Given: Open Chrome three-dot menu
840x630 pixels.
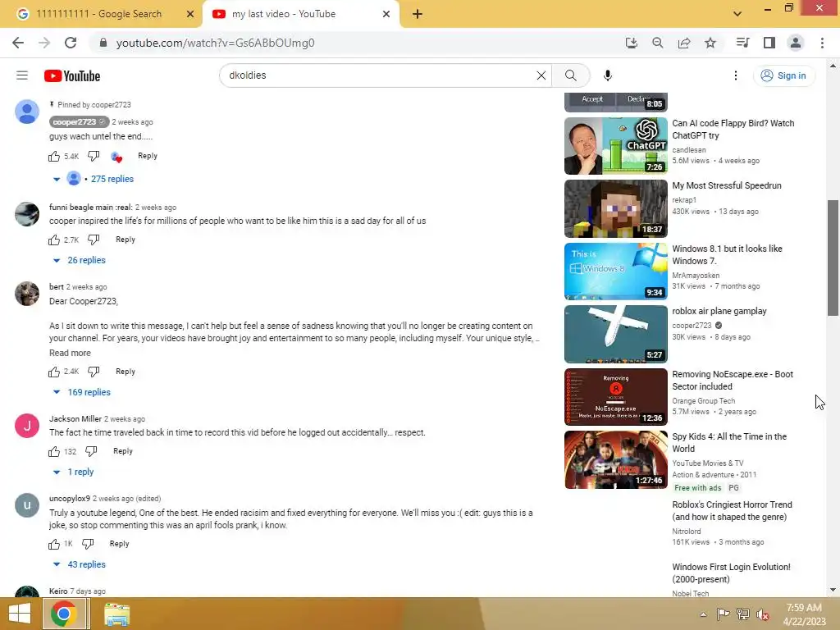Looking at the screenshot, I should coord(822,43).
